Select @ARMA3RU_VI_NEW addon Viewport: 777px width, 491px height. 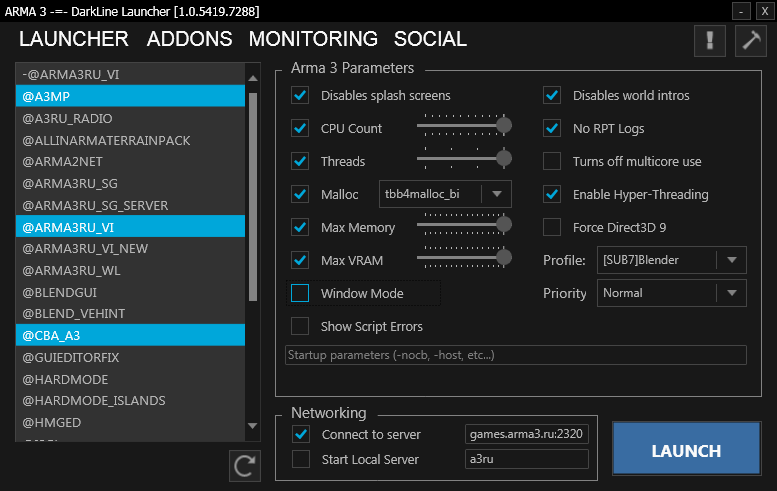coord(130,248)
